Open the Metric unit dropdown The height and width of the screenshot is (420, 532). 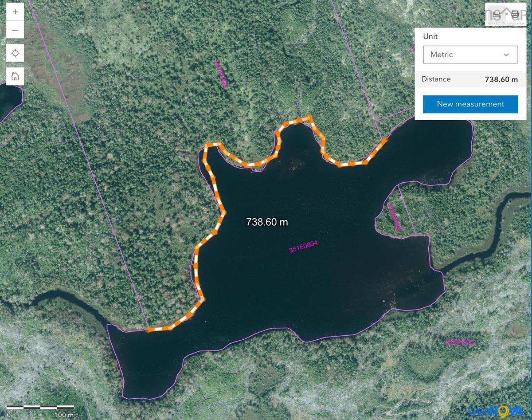(470, 54)
